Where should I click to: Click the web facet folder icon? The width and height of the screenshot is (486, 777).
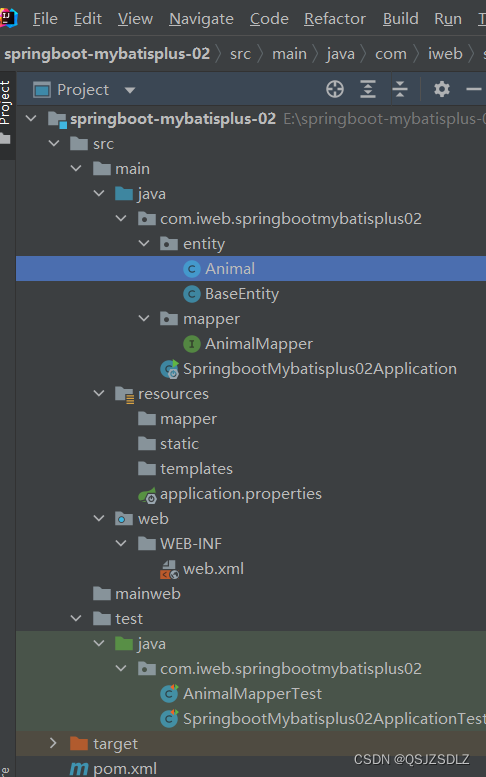click(124, 518)
